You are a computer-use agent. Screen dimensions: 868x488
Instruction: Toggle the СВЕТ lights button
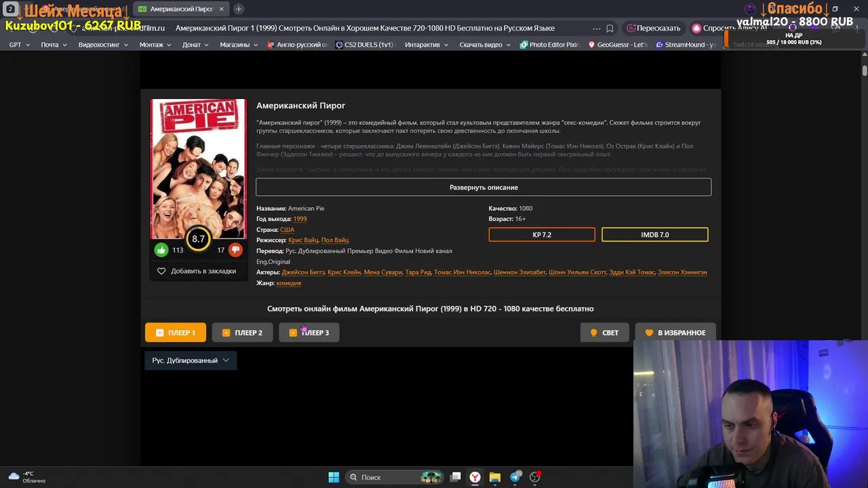[604, 333]
